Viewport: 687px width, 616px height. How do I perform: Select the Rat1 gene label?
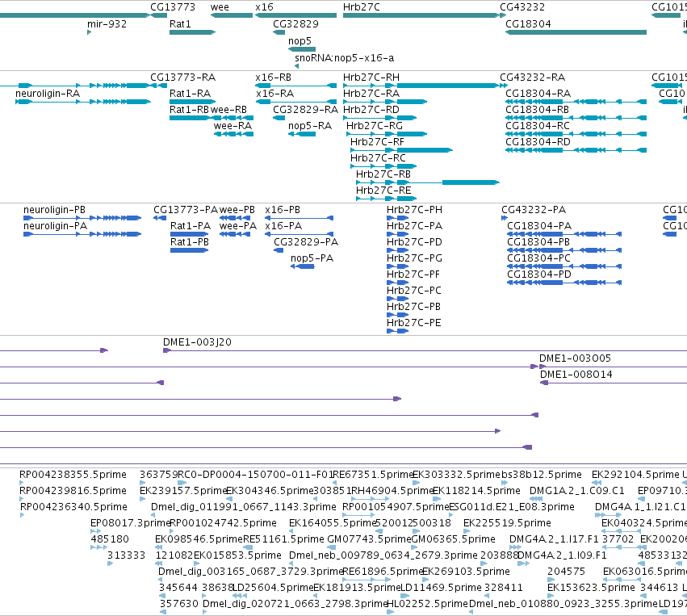click(x=180, y=24)
